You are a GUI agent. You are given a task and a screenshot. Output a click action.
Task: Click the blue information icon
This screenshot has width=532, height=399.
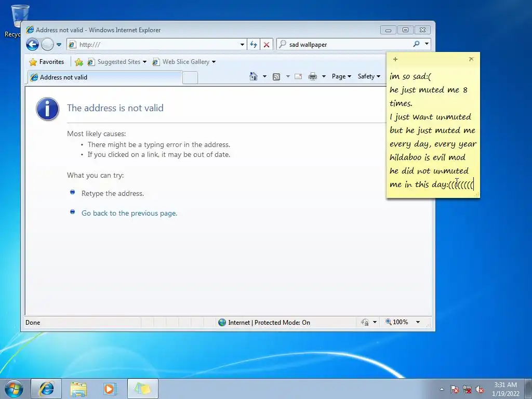[x=47, y=109]
